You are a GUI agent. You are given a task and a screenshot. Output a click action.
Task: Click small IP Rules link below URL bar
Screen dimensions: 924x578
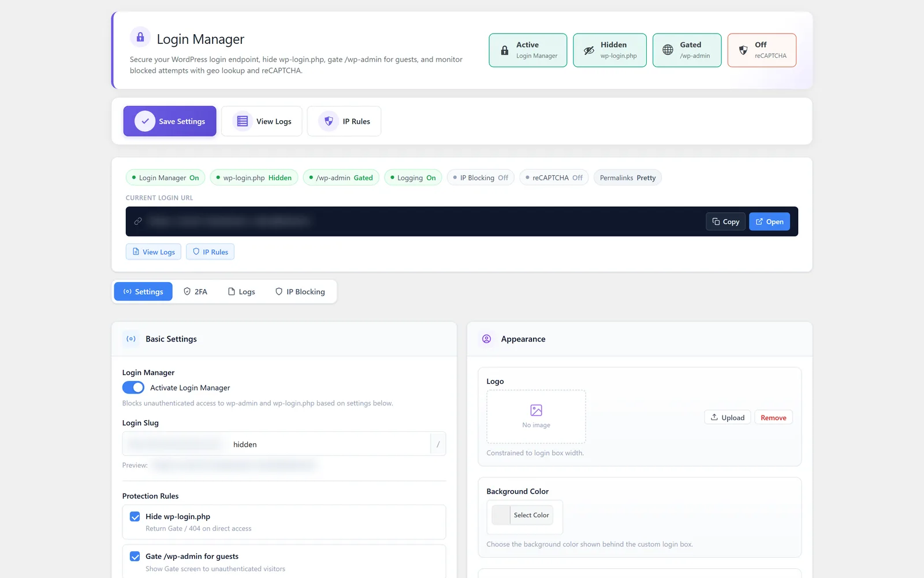(x=210, y=252)
